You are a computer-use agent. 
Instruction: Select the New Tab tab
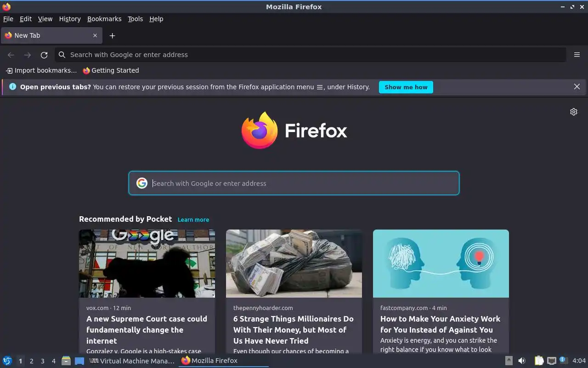click(51, 35)
